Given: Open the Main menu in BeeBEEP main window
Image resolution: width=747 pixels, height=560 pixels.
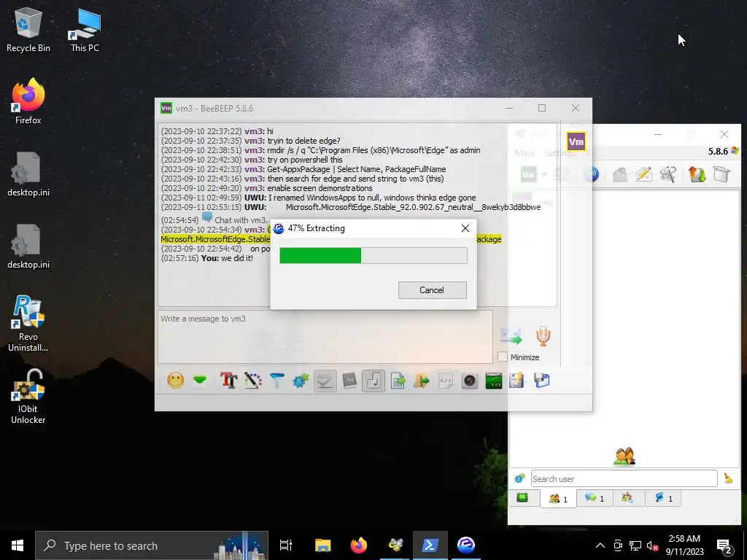Looking at the screenshot, I should coord(525,153).
